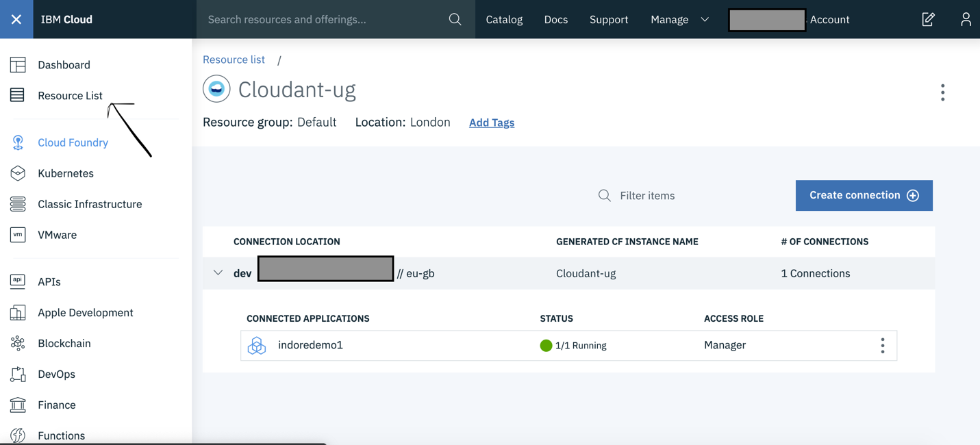Click the Connected Applications header
Image resolution: width=980 pixels, height=445 pixels.
307,318
